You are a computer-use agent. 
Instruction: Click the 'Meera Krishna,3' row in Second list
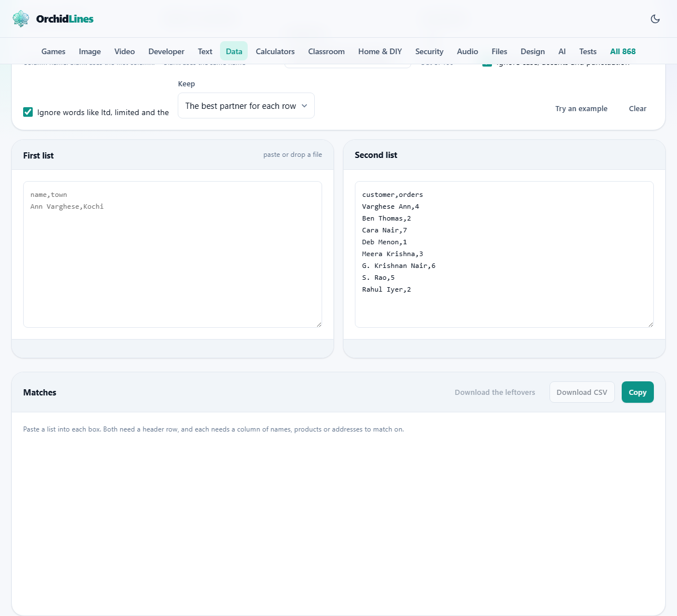393,254
